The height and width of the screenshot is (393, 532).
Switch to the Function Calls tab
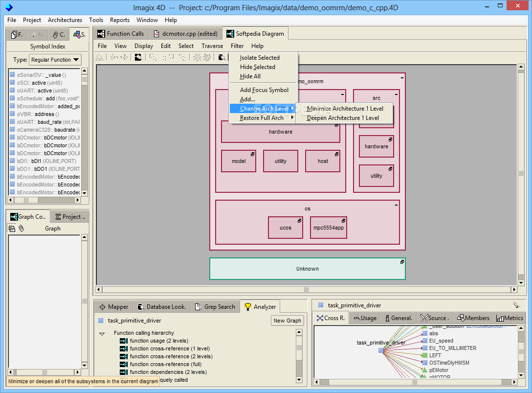[121, 34]
